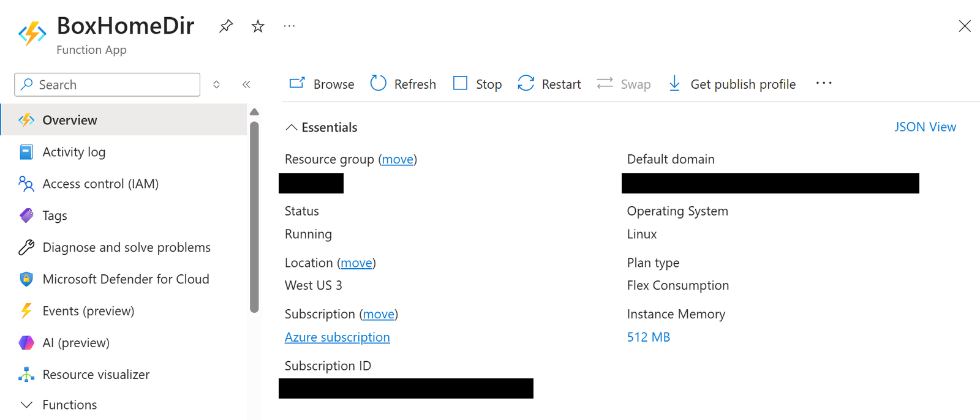Click the Flex Consumption plan value

click(x=678, y=285)
